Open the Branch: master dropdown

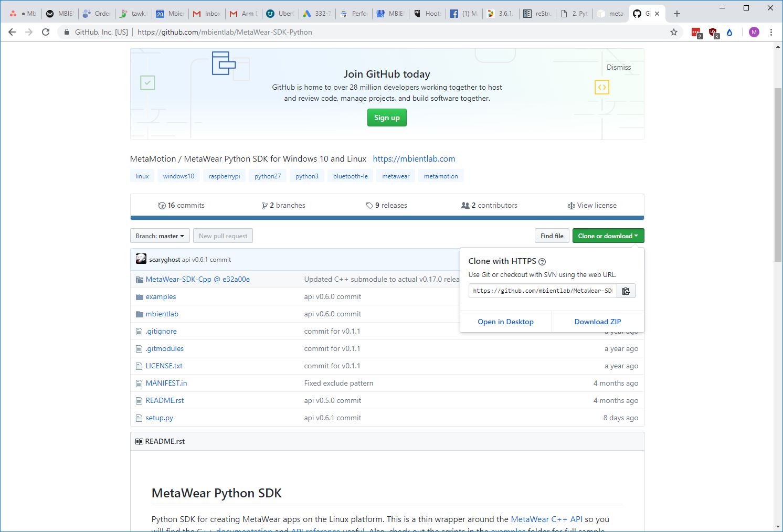click(x=160, y=236)
